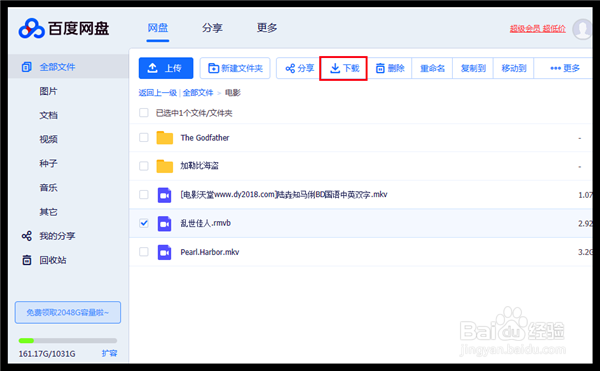The width and height of the screenshot is (600, 371).
Task: Switch to the 网盘 tab
Action: [x=158, y=28]
